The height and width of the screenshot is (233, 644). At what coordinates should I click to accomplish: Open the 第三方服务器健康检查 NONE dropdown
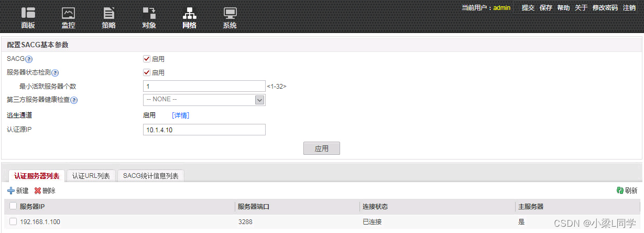coord(204,100)
